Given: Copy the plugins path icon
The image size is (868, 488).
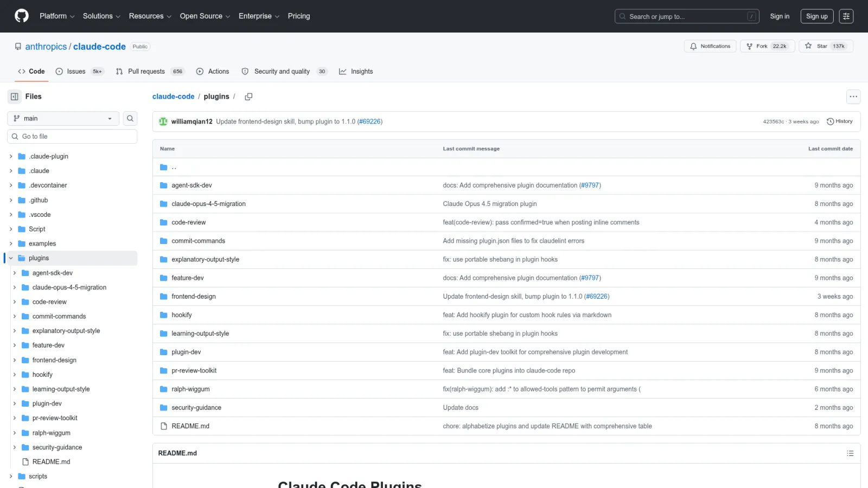Looking at the screenshot, I should [x=248, y=97].
